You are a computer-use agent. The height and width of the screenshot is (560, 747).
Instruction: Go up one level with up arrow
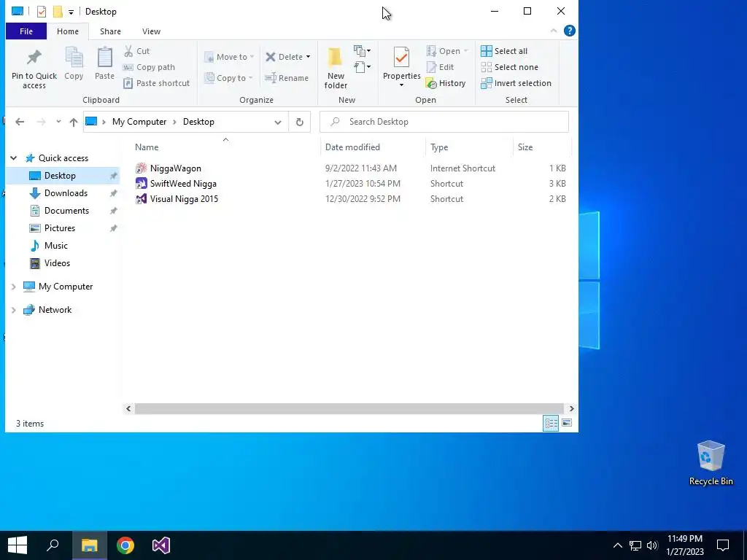click(x=74, y=122)
